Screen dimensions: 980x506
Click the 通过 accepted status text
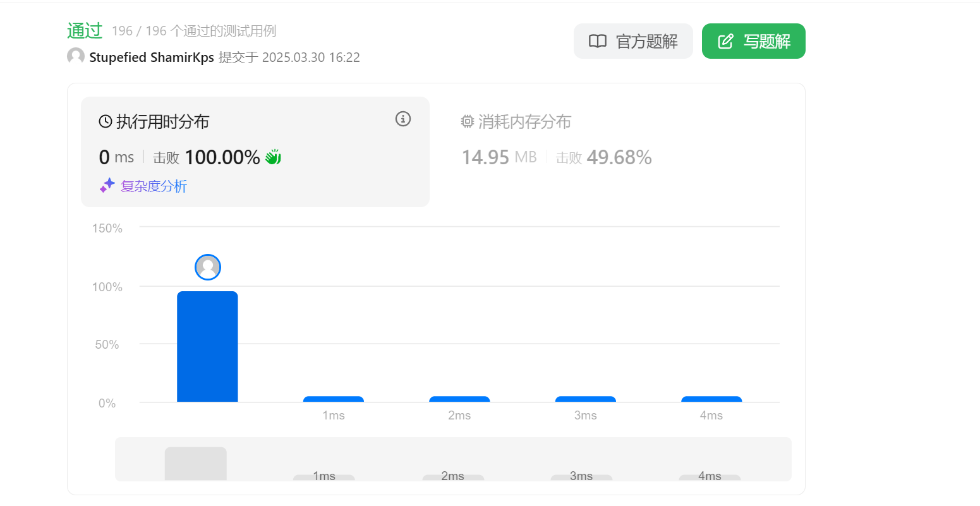[x=85, y=30]
